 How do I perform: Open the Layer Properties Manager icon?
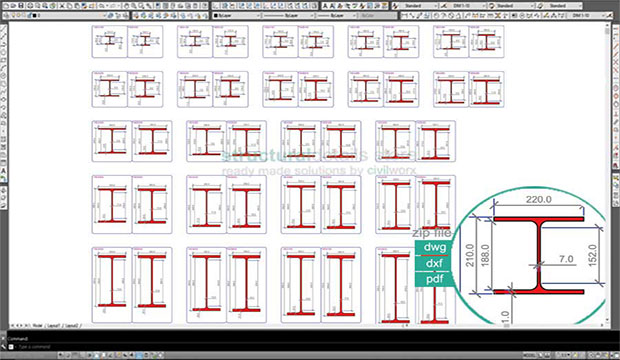coord(6,15)
